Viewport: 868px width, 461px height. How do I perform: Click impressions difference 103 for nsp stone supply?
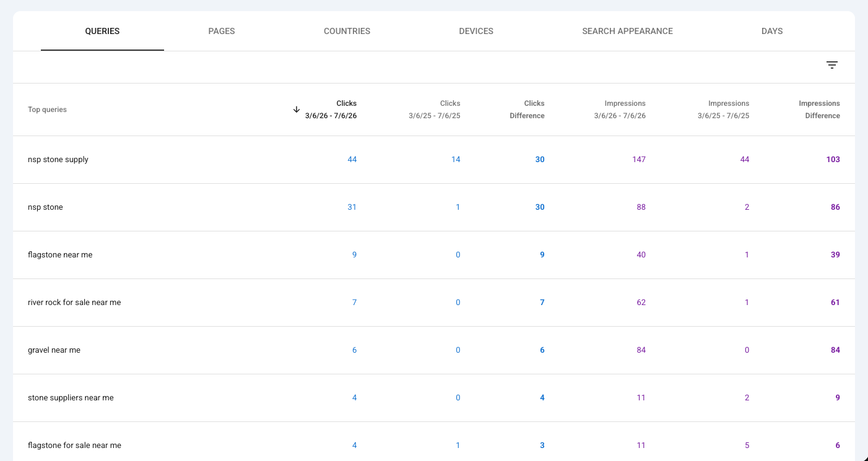[x=833, y=160]
